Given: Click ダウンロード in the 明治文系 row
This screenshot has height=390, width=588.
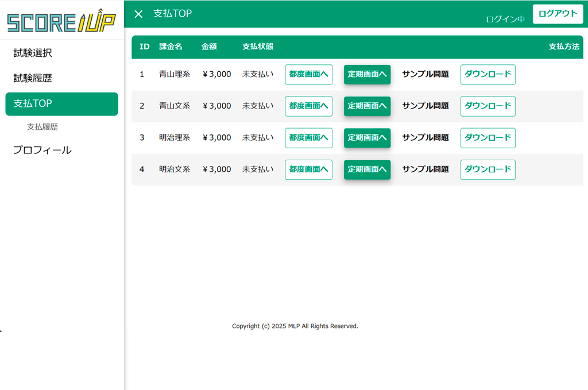Looking at the screenshot, I should (488, 169).
